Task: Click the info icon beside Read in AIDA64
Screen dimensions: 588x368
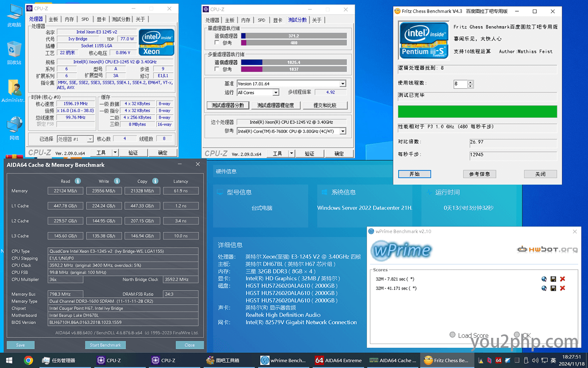Action: (x=78, y=181)
